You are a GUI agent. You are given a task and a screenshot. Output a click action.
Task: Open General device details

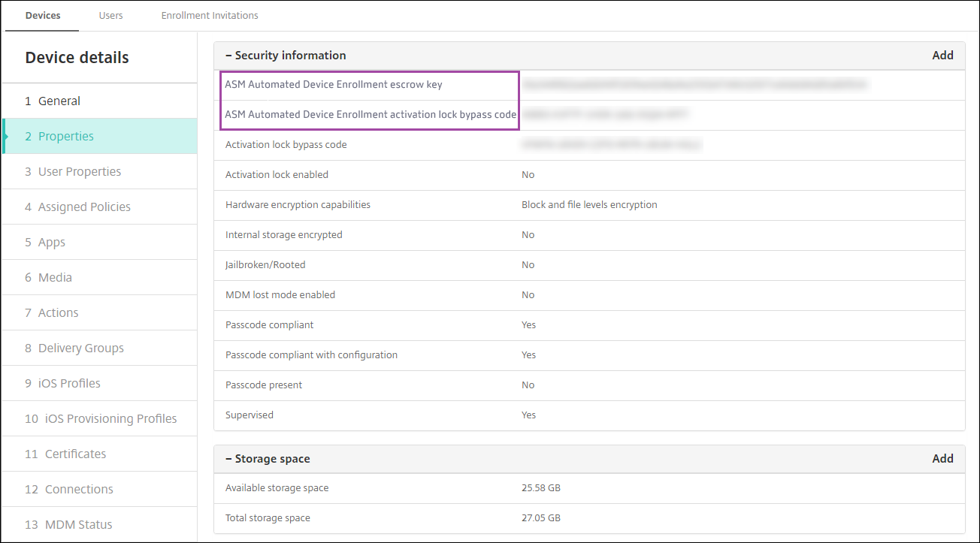tap(59, 101)
